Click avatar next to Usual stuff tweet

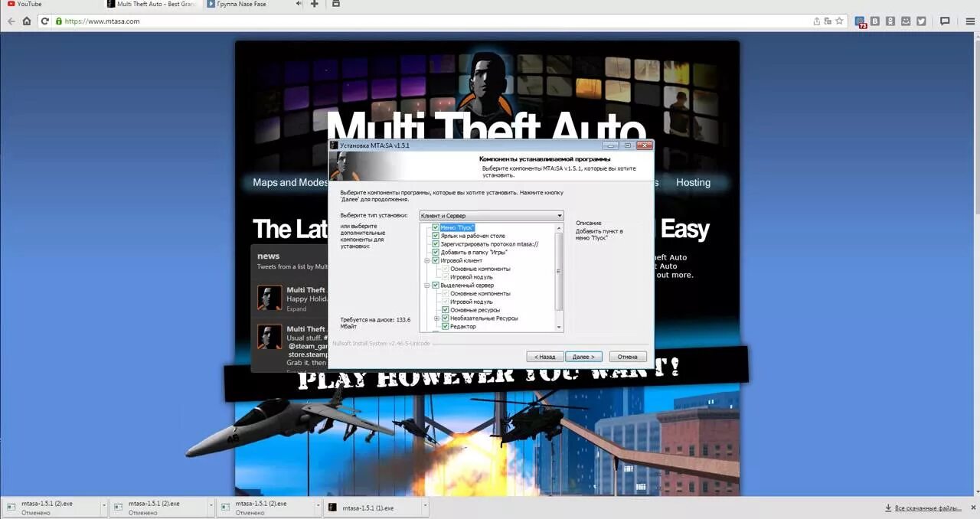click(x=269, y=337)
